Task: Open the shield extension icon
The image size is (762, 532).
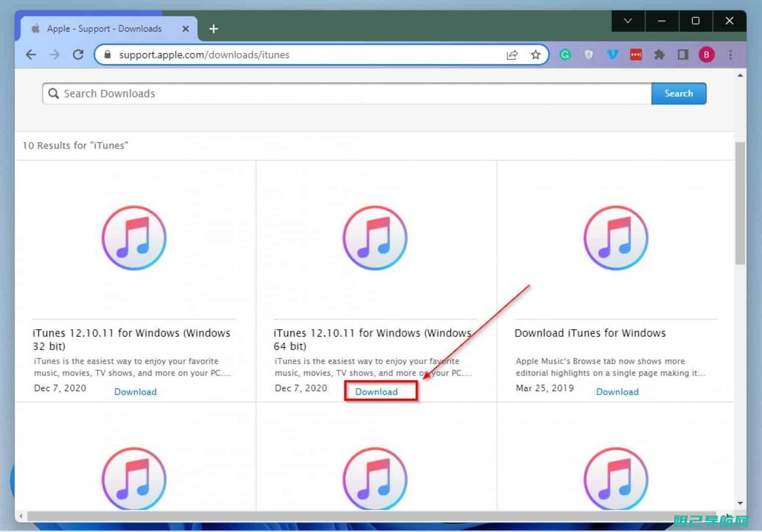Action: pyautogui.click(x=589, y=55)
